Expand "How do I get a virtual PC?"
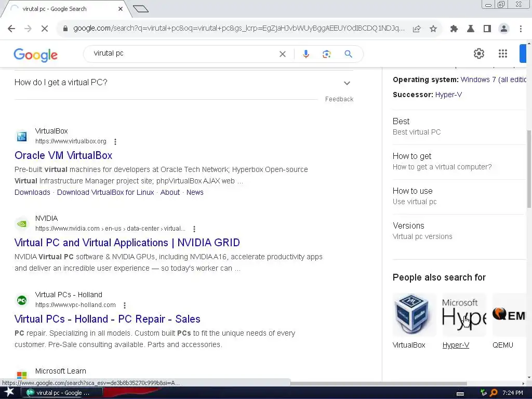Screen dimensions: 532x399 point(184,83)
